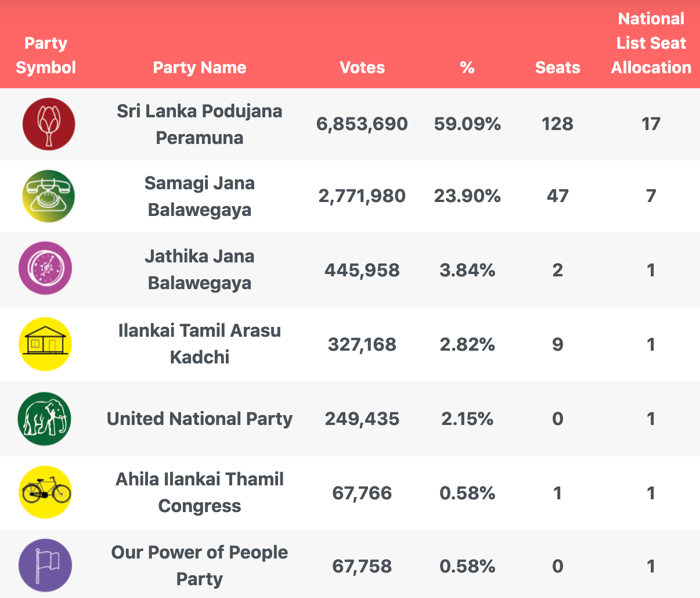The height and width of the screenshot is (598, 700).
Task: Click the Ilankai Tamil Arasu Kadchi house symbol
Action: 45,344
